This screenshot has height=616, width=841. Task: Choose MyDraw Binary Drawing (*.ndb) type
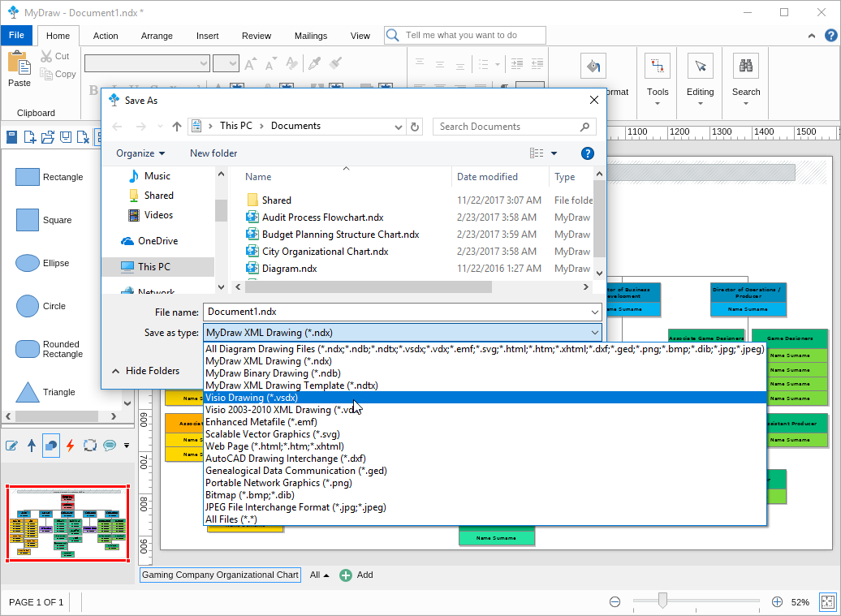pyautogui.click(x=485, y=373)
